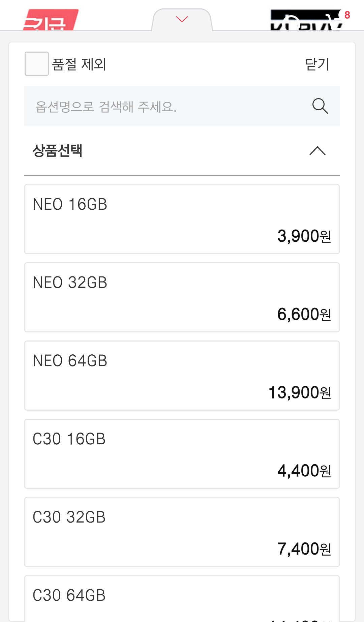Click the 상품선택 section header

[x=57, y=150]
